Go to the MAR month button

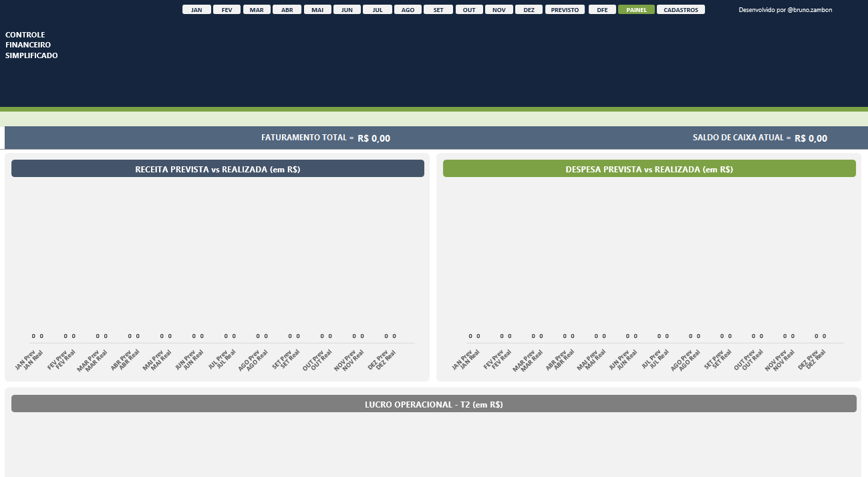click(257, 10)
